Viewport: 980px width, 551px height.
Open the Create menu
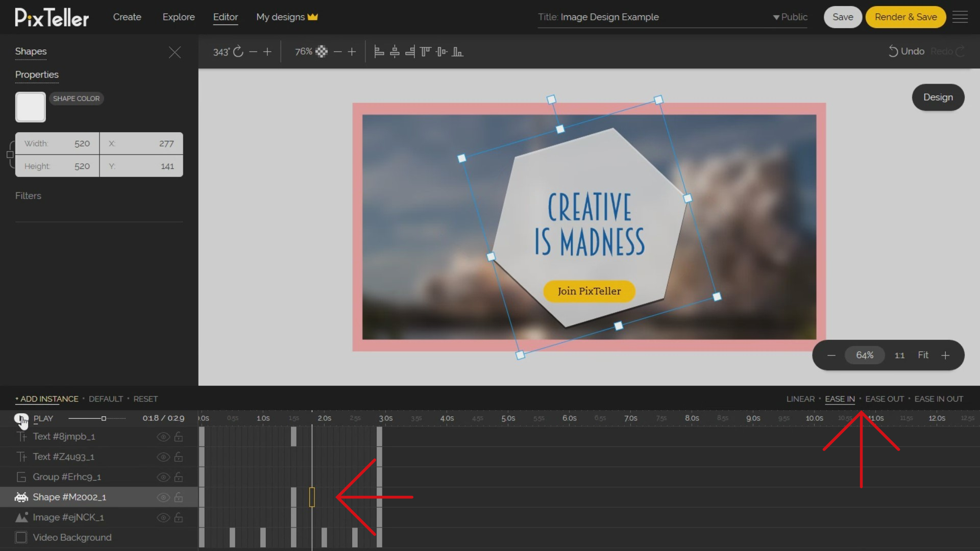click(x=127, y=17)
